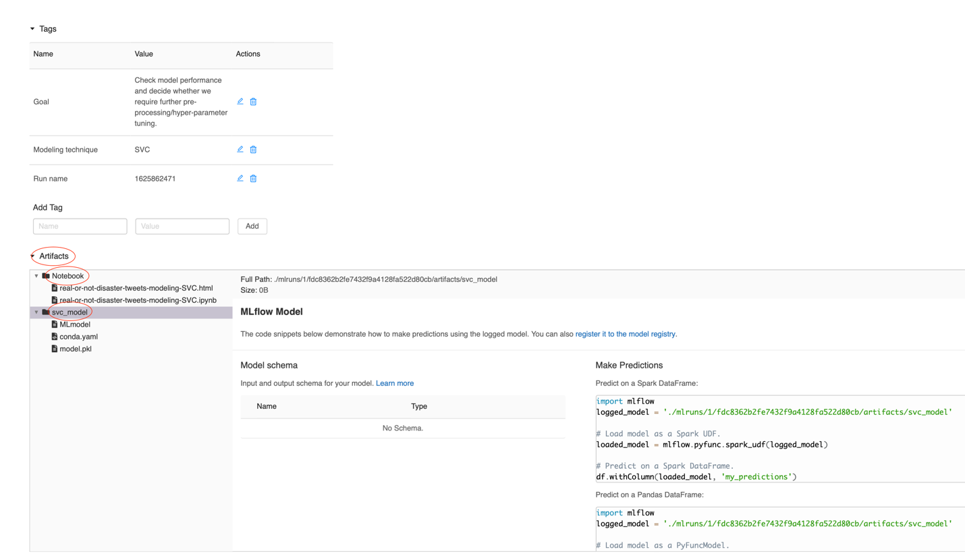
Task: Click the Add tag button
Action: click(x=252, y=227)
